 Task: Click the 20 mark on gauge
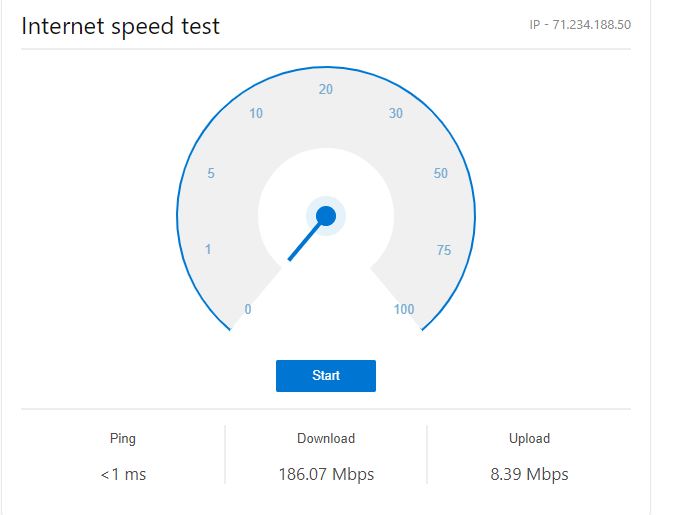[326, 89]
